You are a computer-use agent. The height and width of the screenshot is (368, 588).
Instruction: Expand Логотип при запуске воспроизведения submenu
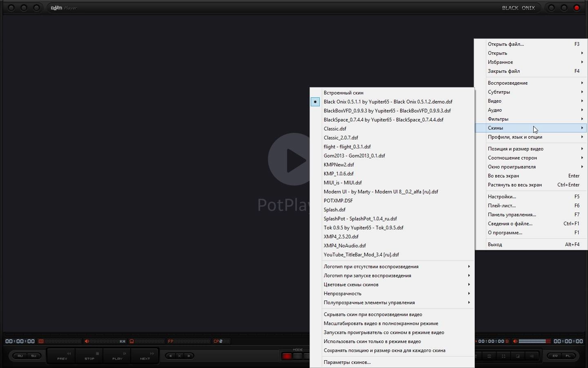point(392,276)
